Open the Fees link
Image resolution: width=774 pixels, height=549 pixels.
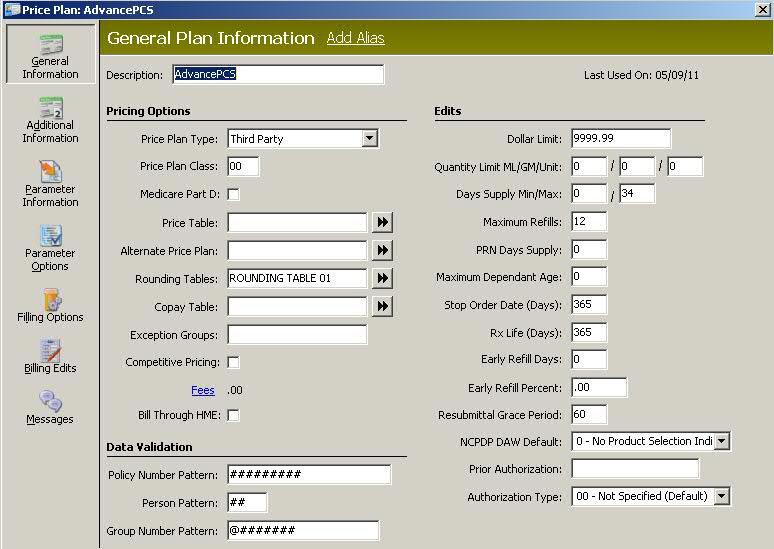pyautogui.click(x=203, y=390)
